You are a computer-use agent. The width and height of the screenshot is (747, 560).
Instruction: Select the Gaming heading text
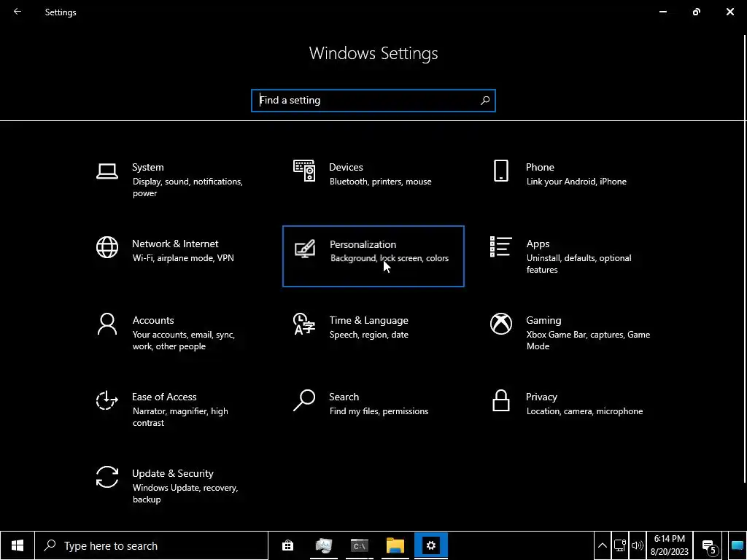pos(543,321)
